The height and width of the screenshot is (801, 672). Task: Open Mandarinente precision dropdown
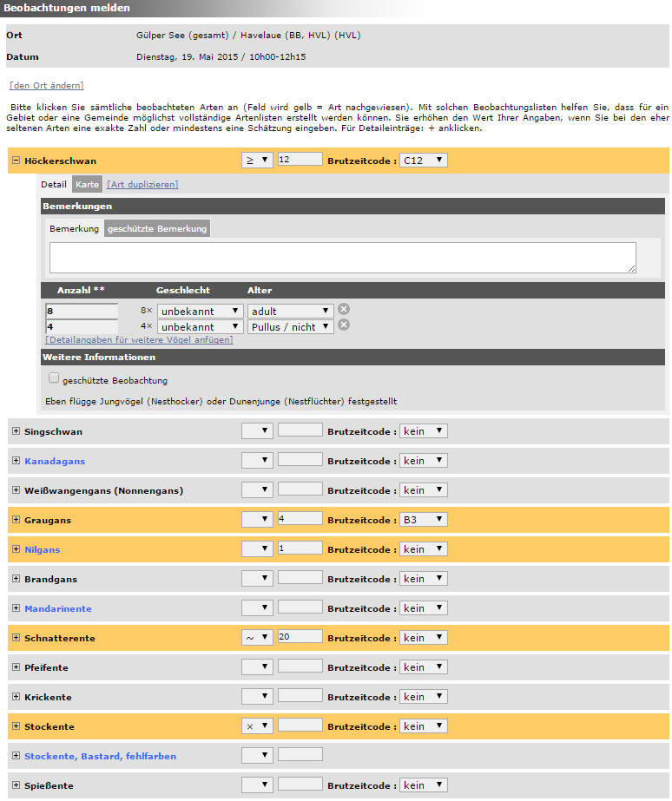pos(257,607)
